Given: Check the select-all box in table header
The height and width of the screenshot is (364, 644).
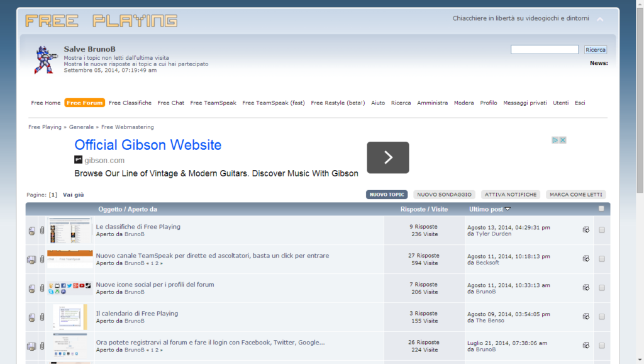Looking at the screenshot, I should 601,208.
